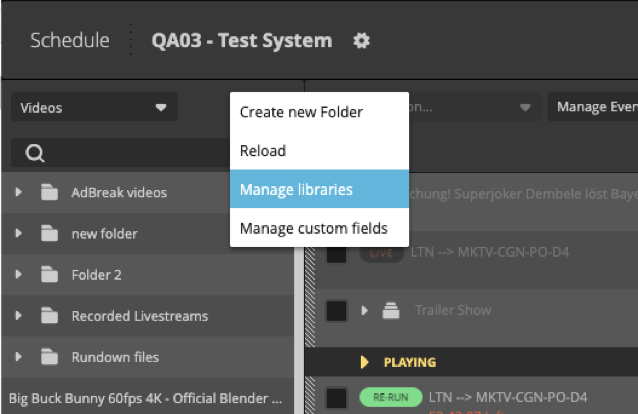Go to the Schedule section

tap(69, 41)
